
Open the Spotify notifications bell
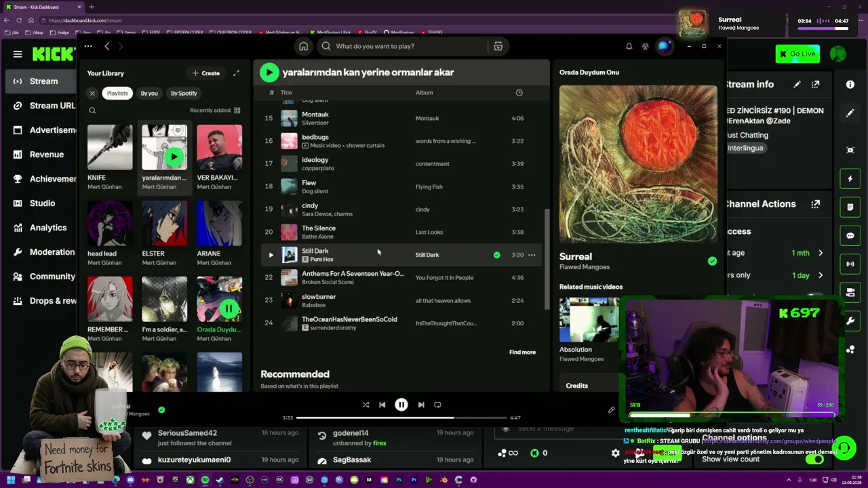[629, 46]
